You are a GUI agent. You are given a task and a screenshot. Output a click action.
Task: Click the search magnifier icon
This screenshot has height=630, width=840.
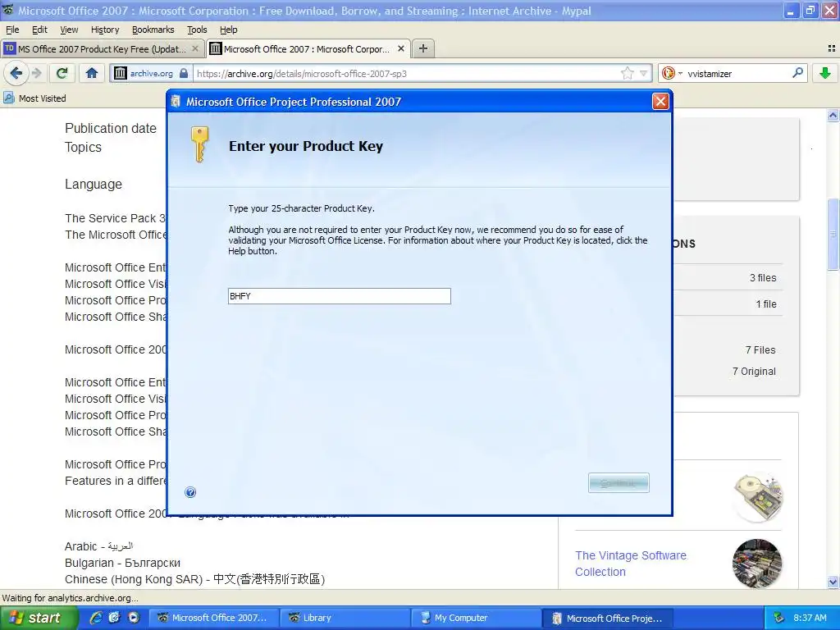[797, 73]
